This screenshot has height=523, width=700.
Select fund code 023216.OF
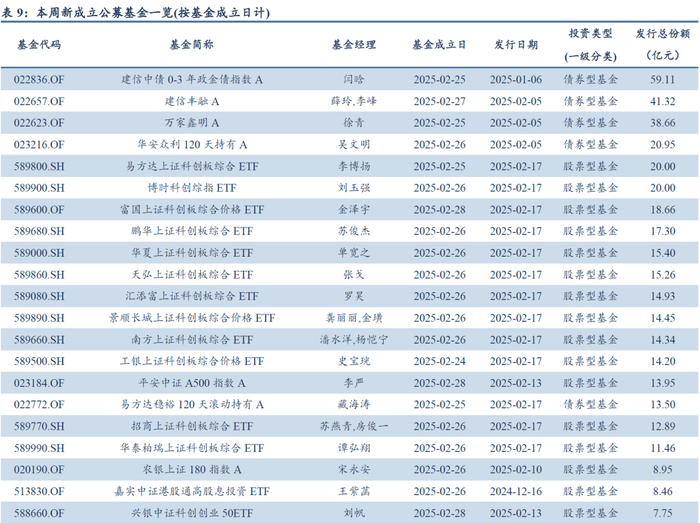coord(39,145)
